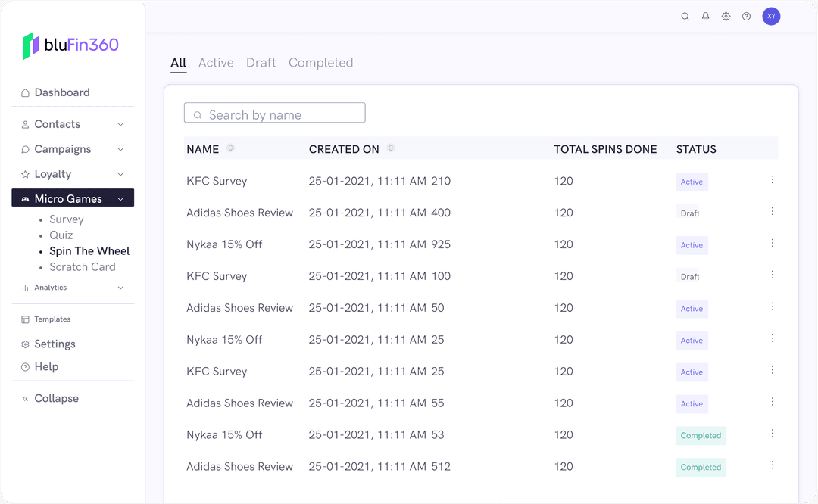
Task: Expand the Analytics section chevron
Action: click(120, 288)
